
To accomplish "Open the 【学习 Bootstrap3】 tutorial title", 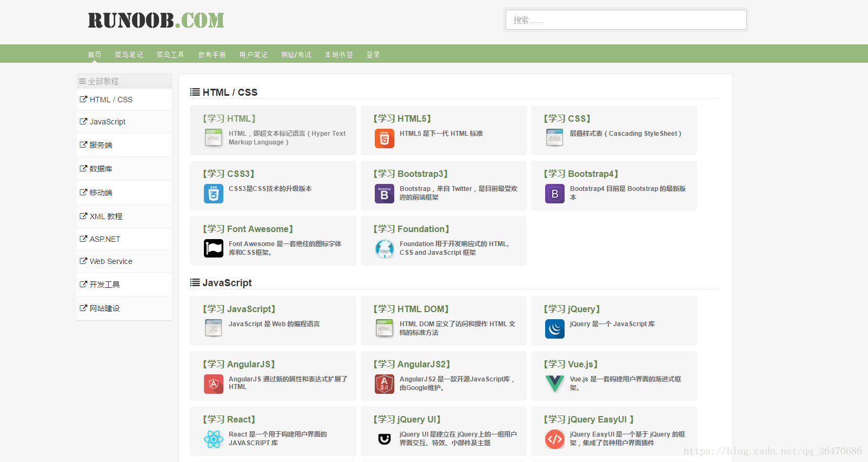I will [x=410, y=174].
